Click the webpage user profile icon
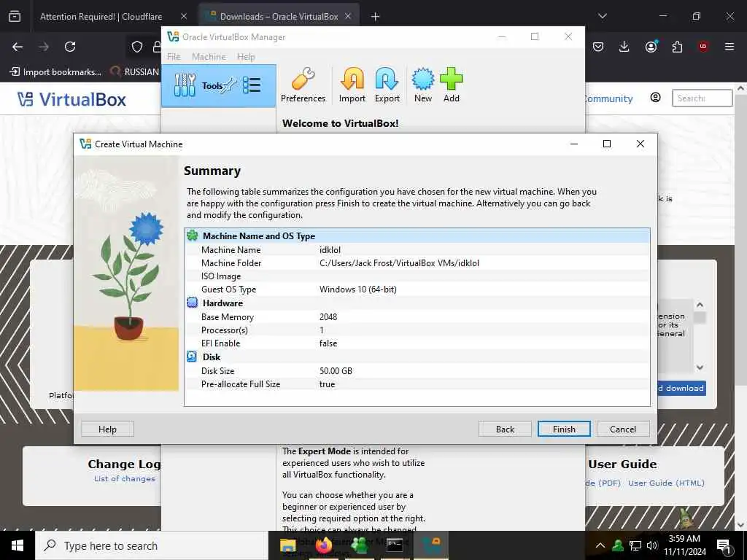The width and height of the screenshot is (747, 560). pos(656,98)
